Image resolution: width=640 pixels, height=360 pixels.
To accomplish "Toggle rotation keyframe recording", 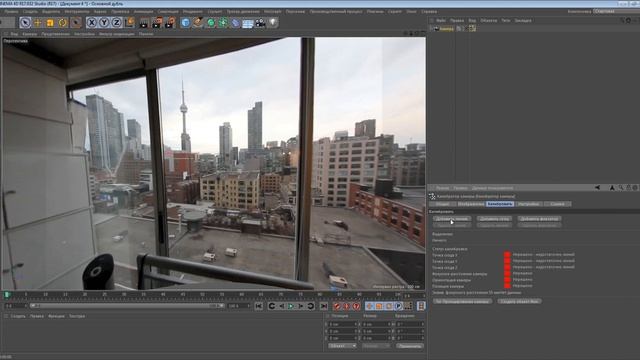I will [x=389, y=306].
